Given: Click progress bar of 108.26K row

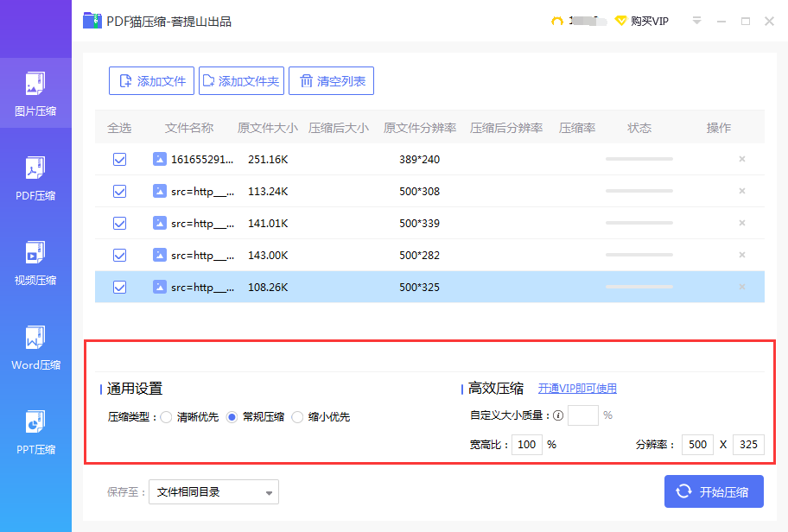Looking at the screenshot, I should click(x=639, y=287).
